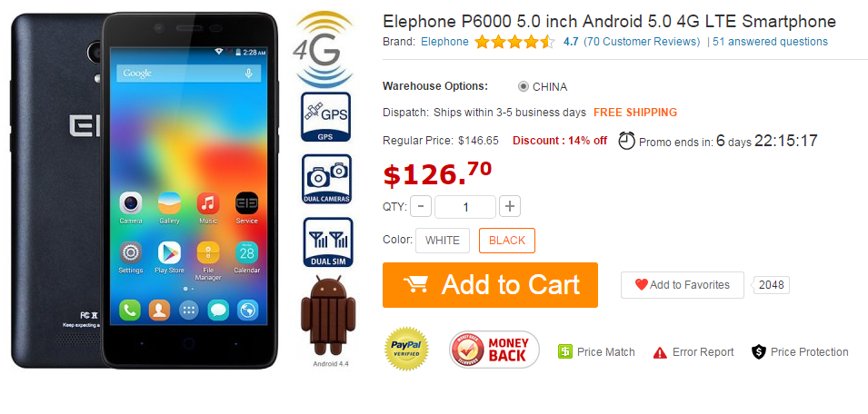Choose the WHITE color option

[x=443, y=241]
